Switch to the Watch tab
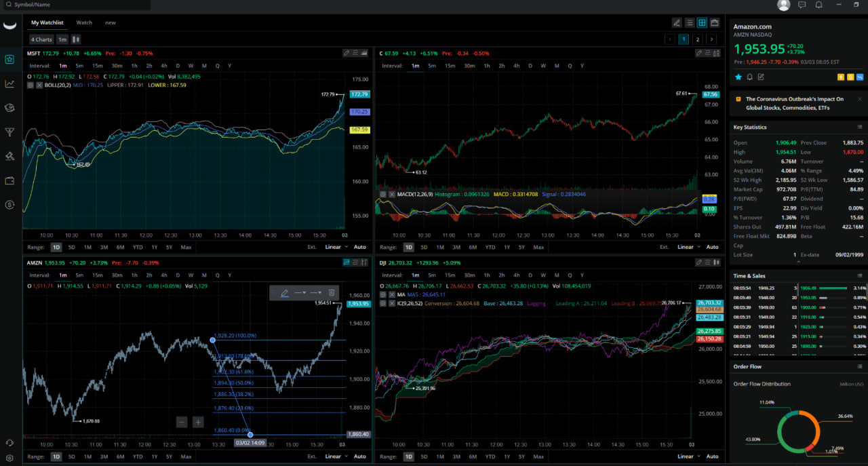Viewport: 868px width, 466px height. [84, 22]
